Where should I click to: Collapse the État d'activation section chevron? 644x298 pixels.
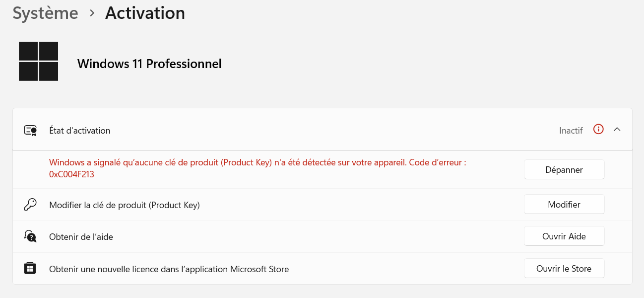(617, 130)
